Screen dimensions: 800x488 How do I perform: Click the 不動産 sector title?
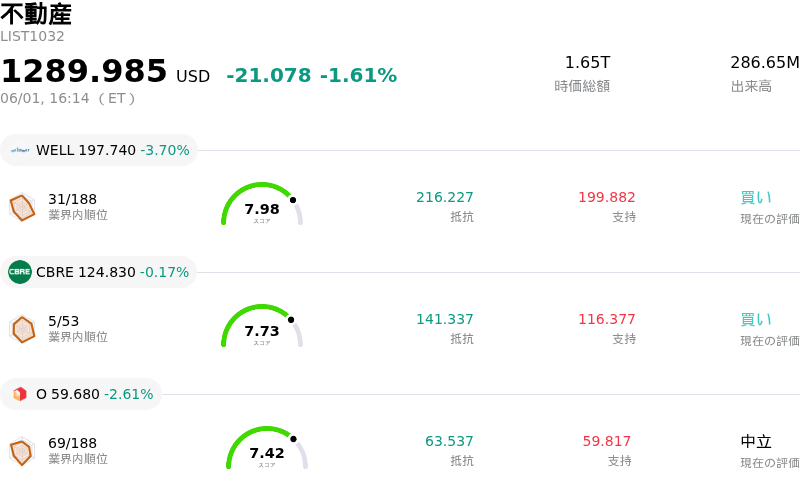[x=36, y=14]
